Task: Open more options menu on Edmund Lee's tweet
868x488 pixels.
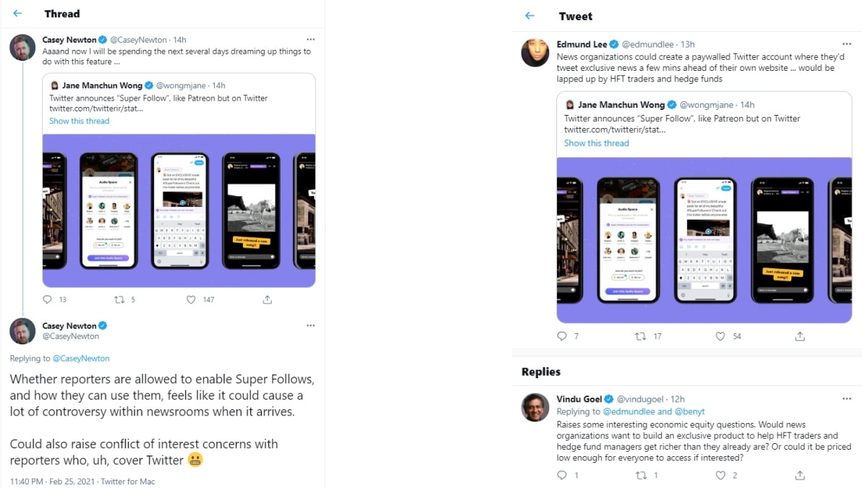Action: click(846, 44)
